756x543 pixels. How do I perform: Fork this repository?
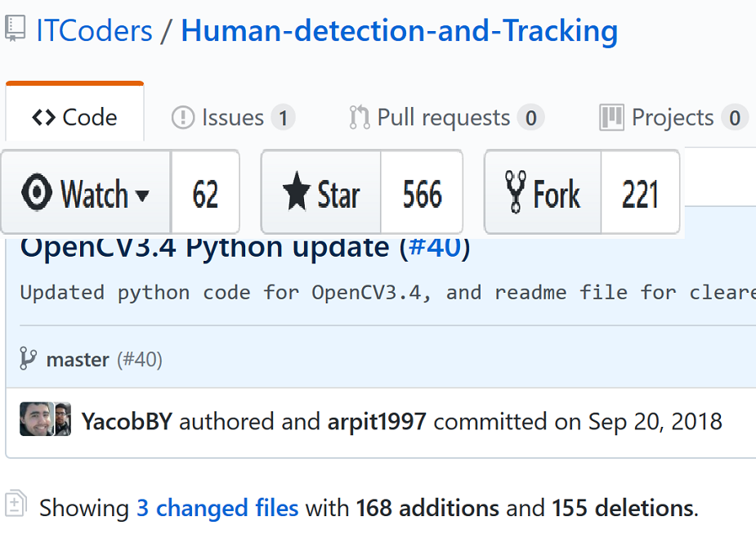tap(543, 192)
